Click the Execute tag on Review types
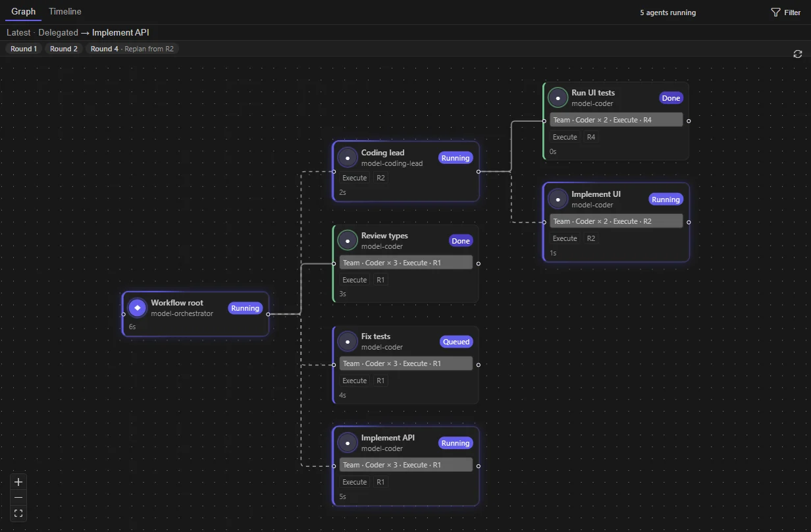The width and height of the screenshot is (811, 532). [x=354, y=280]
